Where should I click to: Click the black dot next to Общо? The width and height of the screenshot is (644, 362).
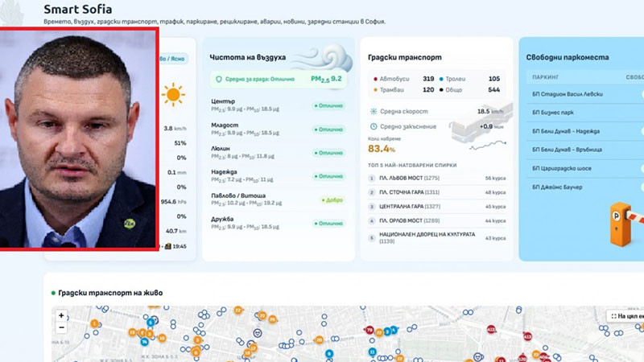(x=441, y=90)
